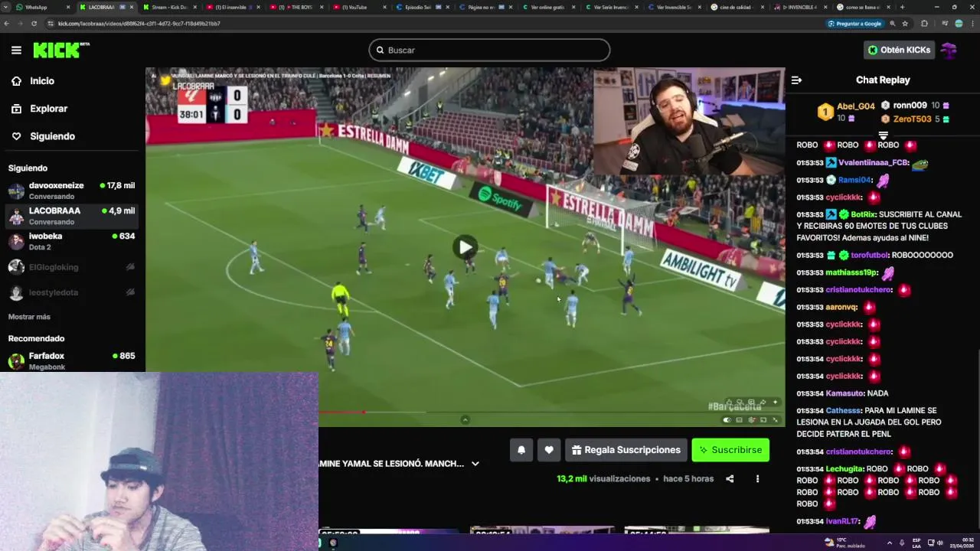Open the Kick hamburger menu
This screenshot has width=980, height=551.
click(x=16, y=50)
